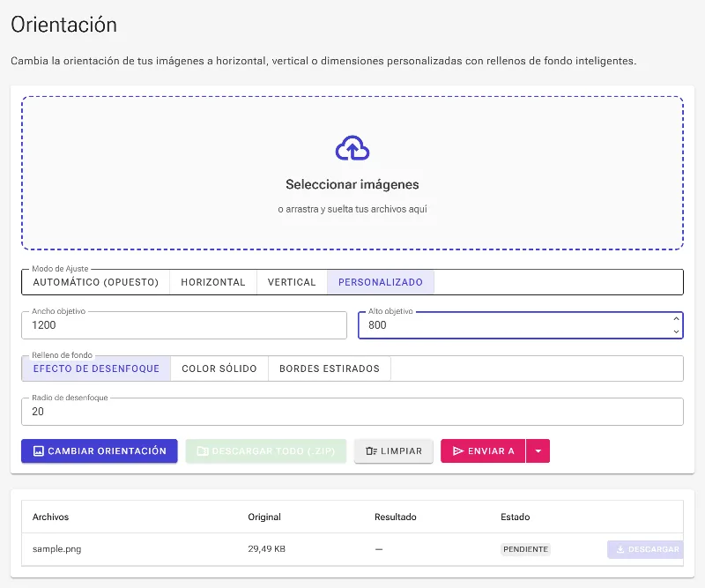Click the Resultado column header

[x=396, y=517]
